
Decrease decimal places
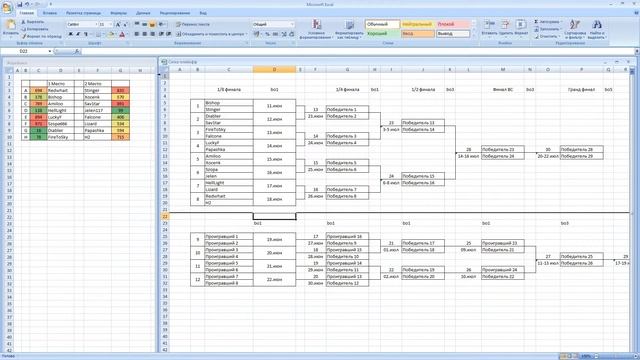[291, 34]
